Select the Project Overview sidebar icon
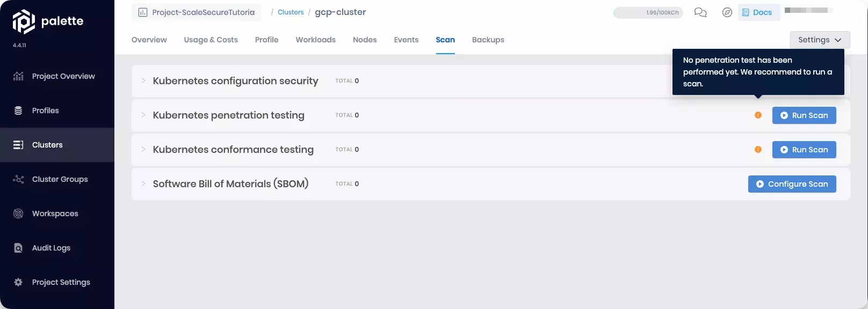Image resolution: width=868 pixels, height=309 pixels. click(18, 76)
